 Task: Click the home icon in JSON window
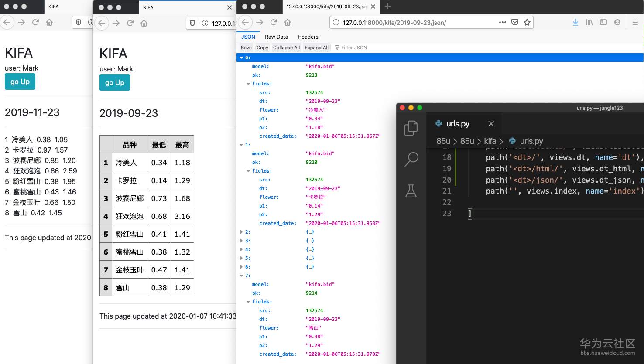click(x=288, y=22)
